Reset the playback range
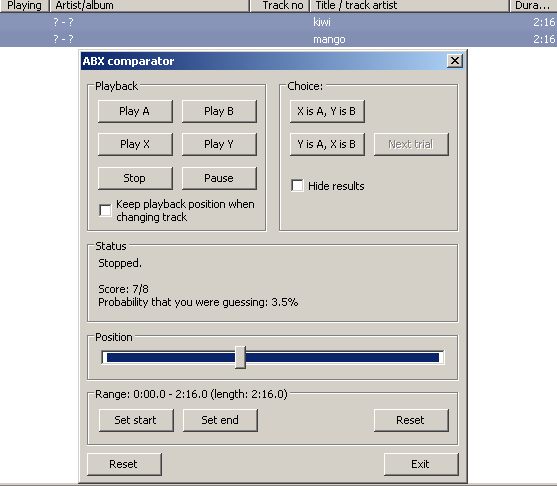 click(x=411, y=420)
